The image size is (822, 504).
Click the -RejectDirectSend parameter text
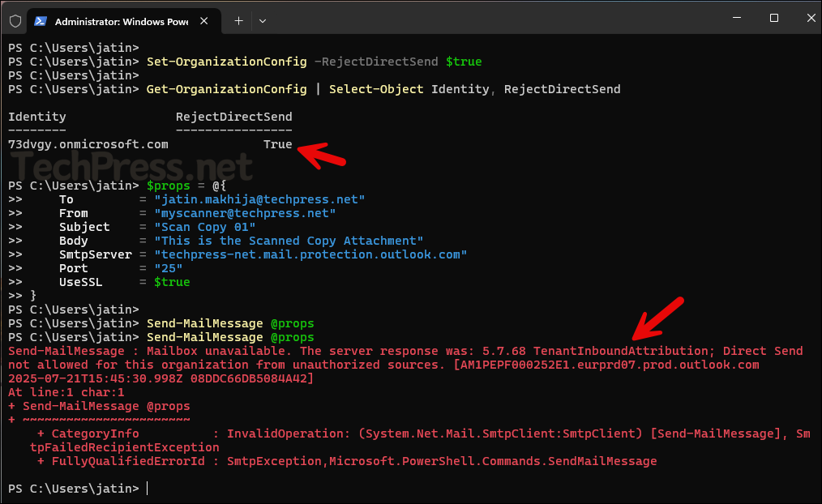click(376, 62)
